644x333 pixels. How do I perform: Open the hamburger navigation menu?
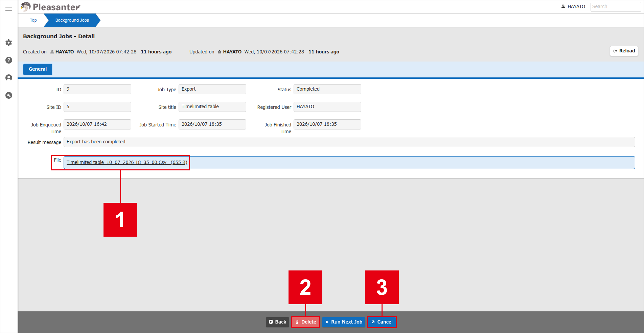point(9,9)
